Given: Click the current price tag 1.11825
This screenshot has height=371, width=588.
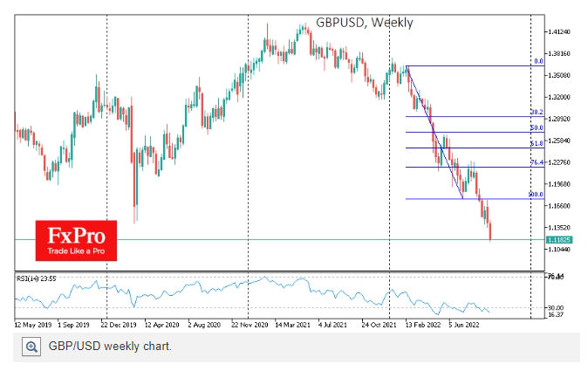Looking at the screenshot, I should [x=558, y=240].
